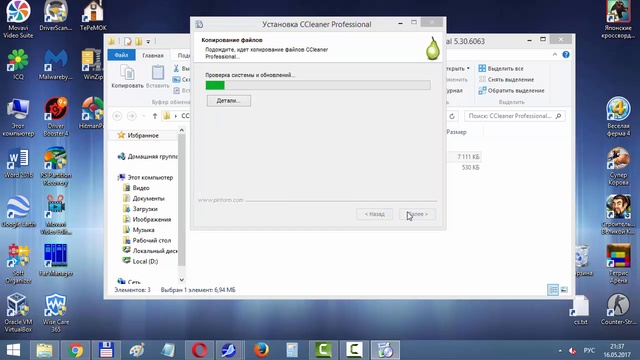Show hidden tray icons arrow

click(560, 351)
